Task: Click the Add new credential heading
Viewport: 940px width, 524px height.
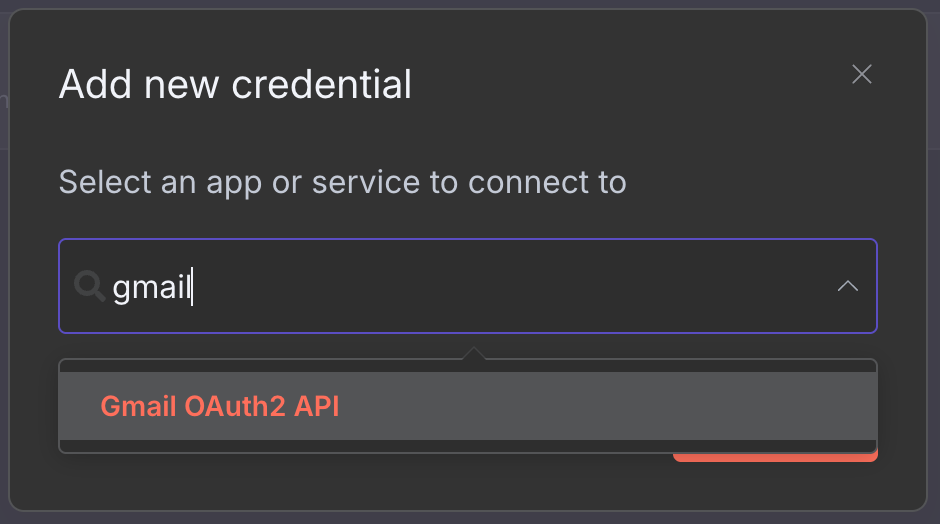Action: 235,84
